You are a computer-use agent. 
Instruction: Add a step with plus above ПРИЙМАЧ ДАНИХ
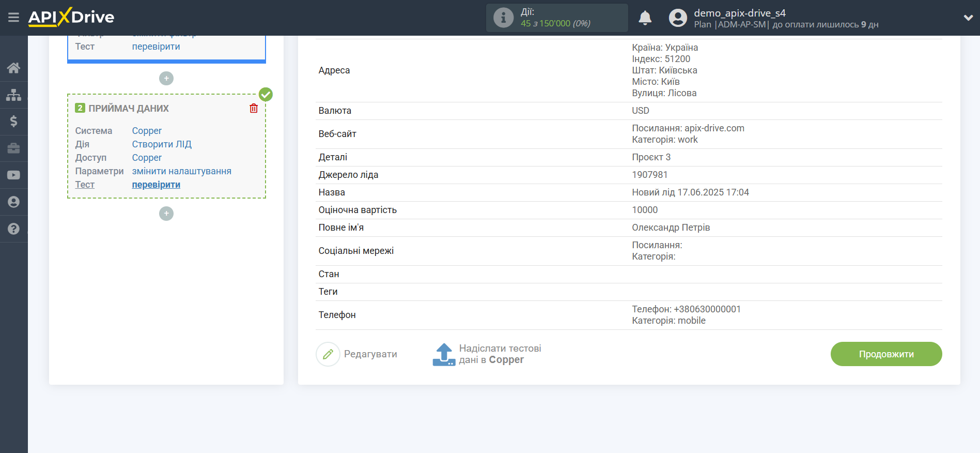coord(166,78)
